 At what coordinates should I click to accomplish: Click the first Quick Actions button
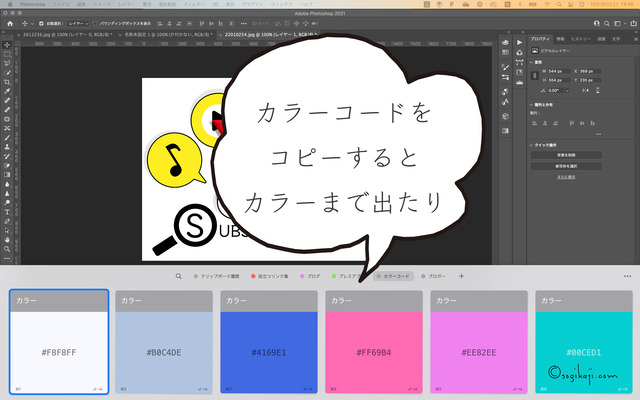(566, 155)
